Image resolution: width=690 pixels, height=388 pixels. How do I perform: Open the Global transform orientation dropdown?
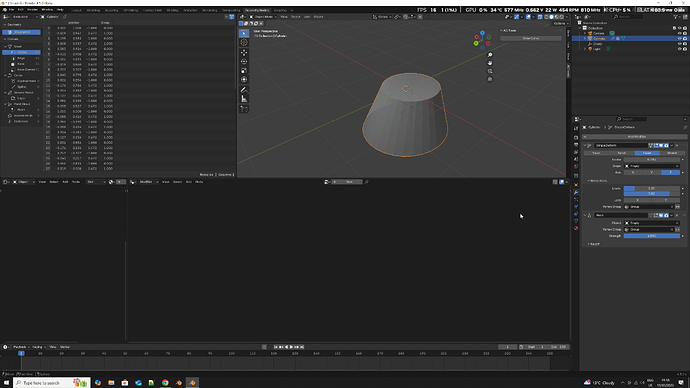point(382,17)
